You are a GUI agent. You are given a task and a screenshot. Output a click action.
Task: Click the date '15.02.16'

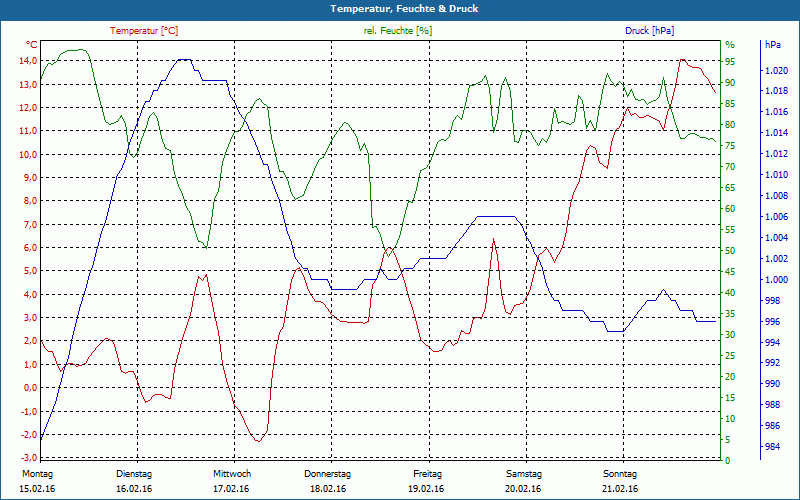[37, 489]
